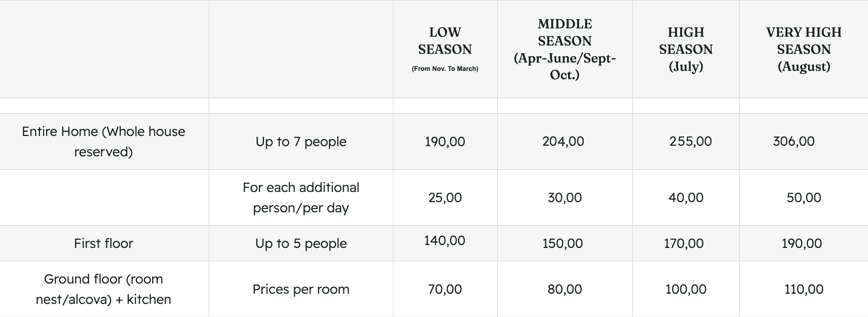This screenshot has width=868, height=317.
Task: Click the 'Up to 7 people' cell
Action: 301,141
